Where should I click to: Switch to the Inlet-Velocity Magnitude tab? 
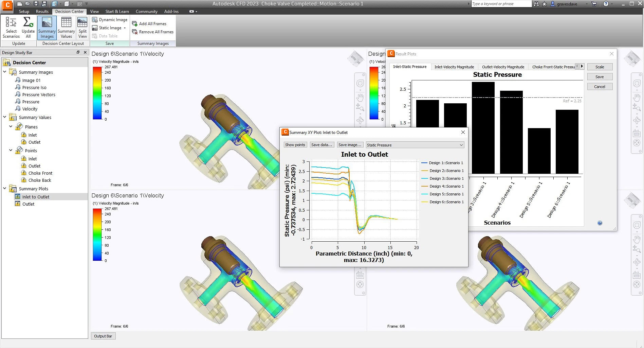454,67
